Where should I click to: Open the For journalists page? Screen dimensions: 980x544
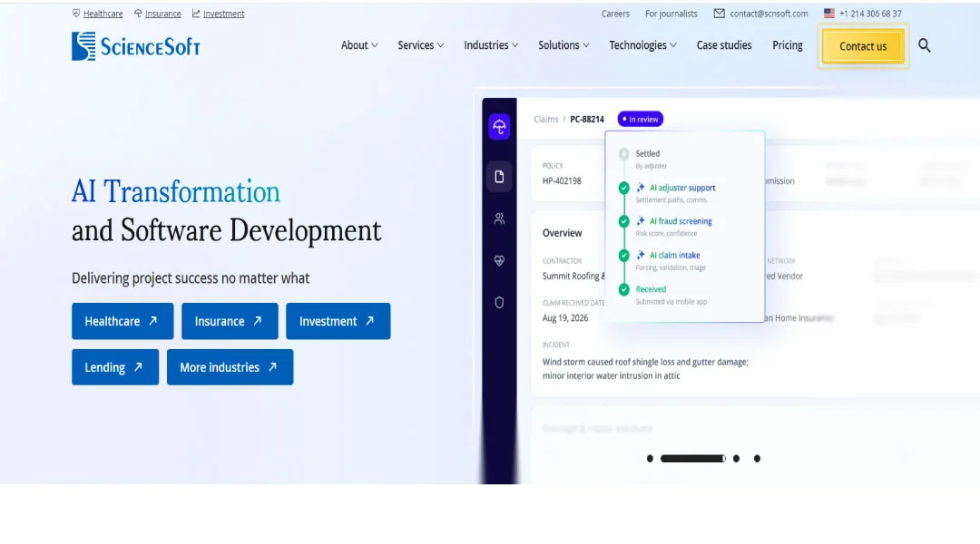click(671, 13)
